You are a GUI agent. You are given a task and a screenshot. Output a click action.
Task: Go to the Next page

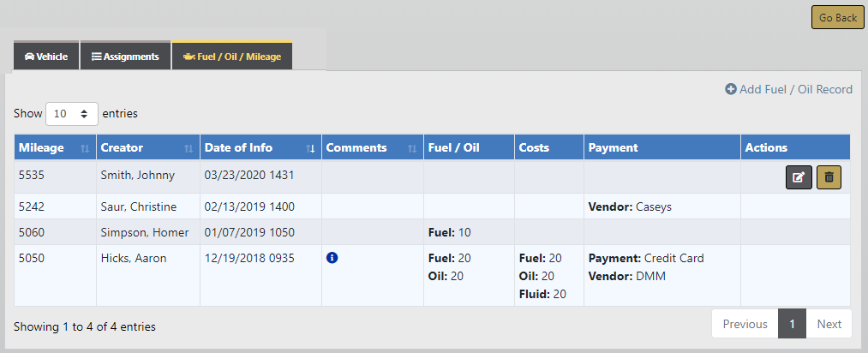click(829, 325)
